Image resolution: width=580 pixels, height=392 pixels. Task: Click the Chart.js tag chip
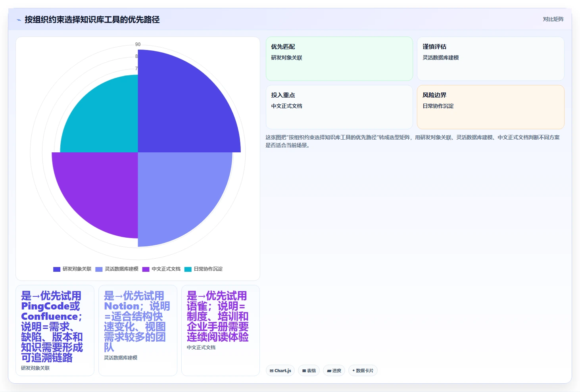280,371
